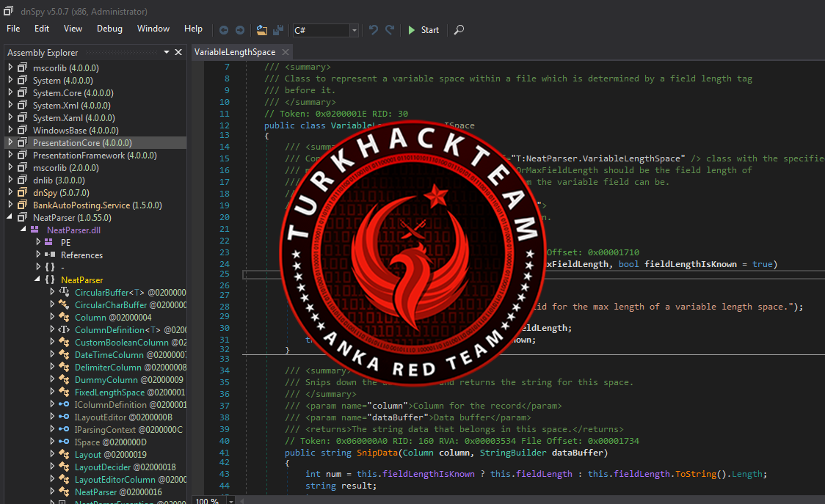
Task: Click the Save All icon in toolbar
Action: (278, 30)
